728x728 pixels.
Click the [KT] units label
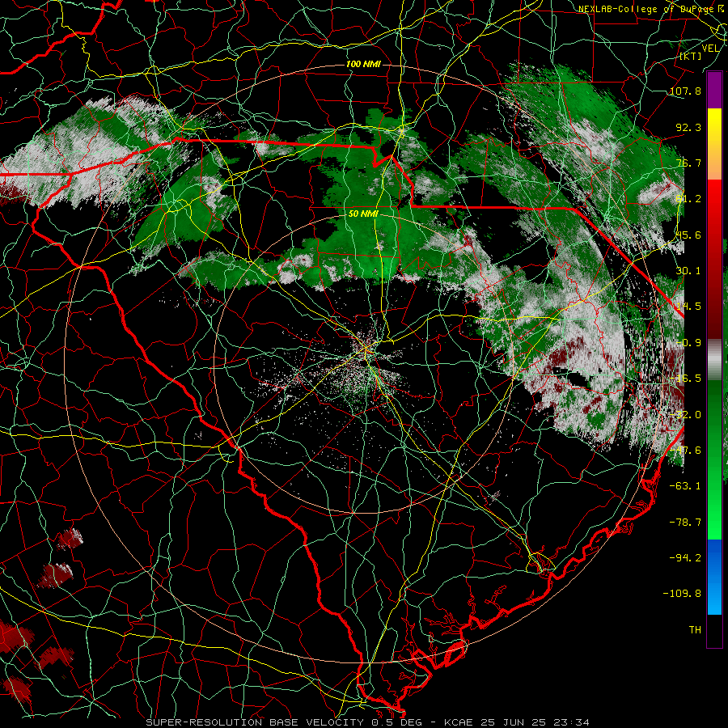pyautogui.click(x=691, y=56)
